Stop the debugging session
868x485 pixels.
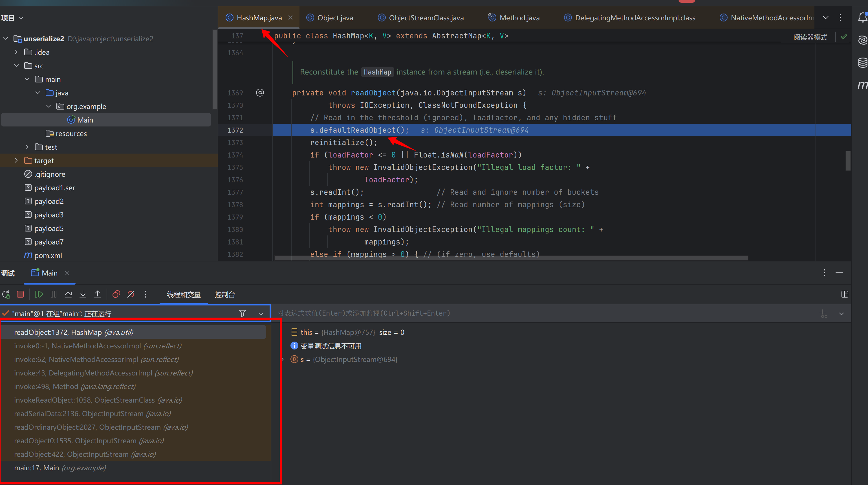20,294
